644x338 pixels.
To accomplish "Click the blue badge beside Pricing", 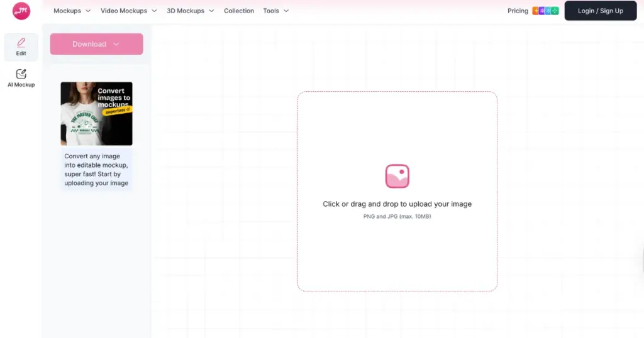I will coord(549,11).
